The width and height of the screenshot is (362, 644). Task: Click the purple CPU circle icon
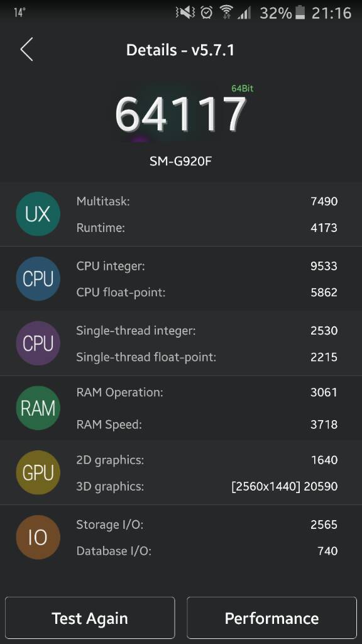(x=38, y=343)
